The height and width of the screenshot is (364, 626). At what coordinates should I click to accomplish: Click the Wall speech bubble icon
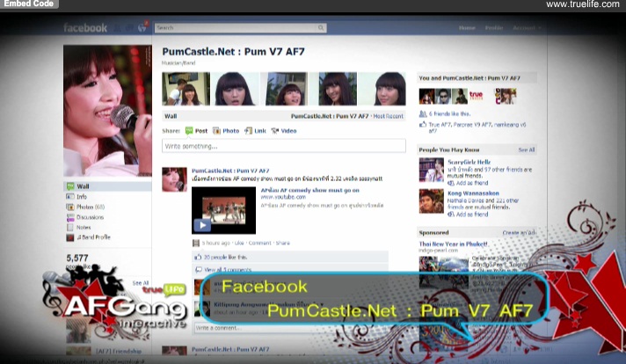70,186
